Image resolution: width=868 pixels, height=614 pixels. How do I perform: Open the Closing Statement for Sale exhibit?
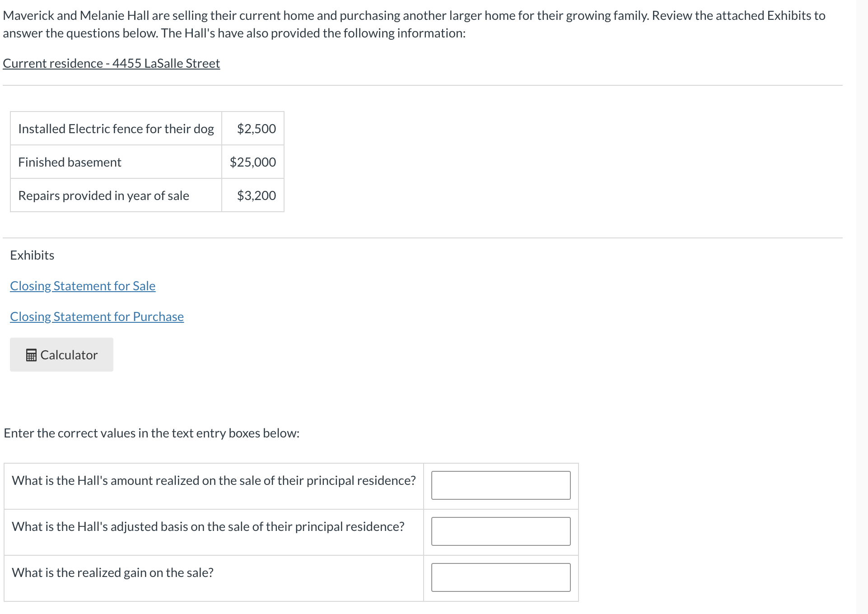83,286
